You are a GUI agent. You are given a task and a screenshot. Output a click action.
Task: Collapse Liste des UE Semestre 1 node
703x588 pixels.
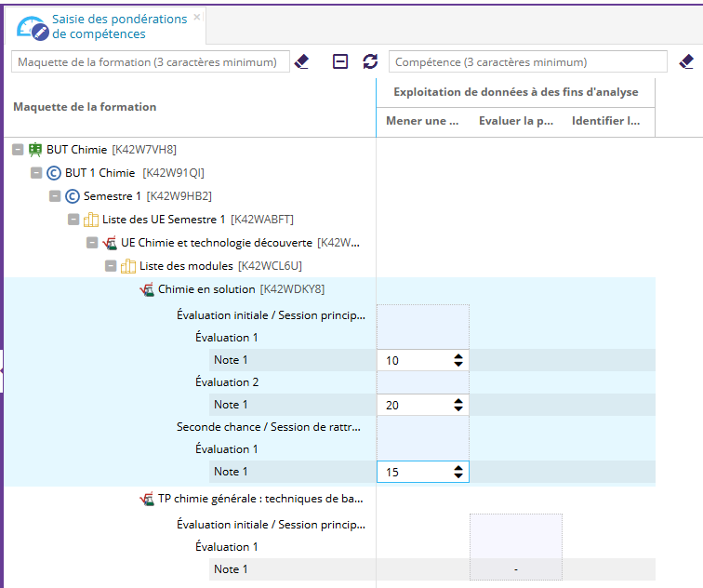pyautogui.click(x=73, y=220)
